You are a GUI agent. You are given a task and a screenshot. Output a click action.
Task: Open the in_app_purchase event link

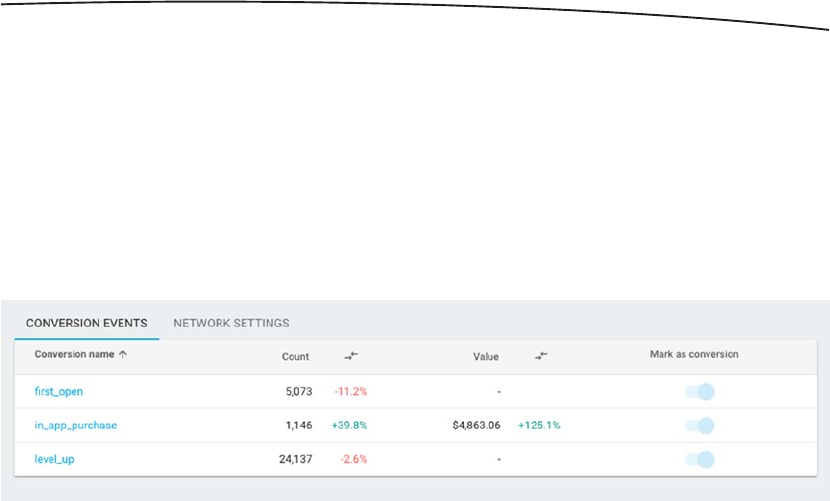75,426
